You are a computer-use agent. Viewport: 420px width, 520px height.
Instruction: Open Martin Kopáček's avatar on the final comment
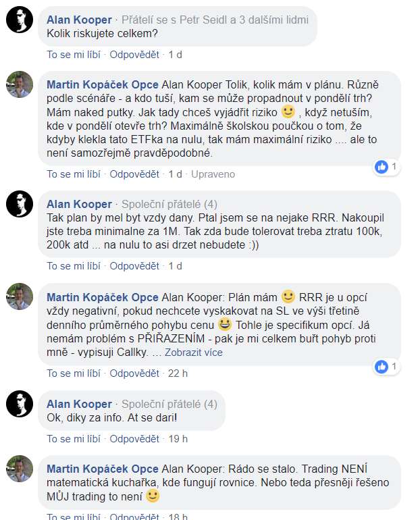pyautogui.click(x=20, y=469)
